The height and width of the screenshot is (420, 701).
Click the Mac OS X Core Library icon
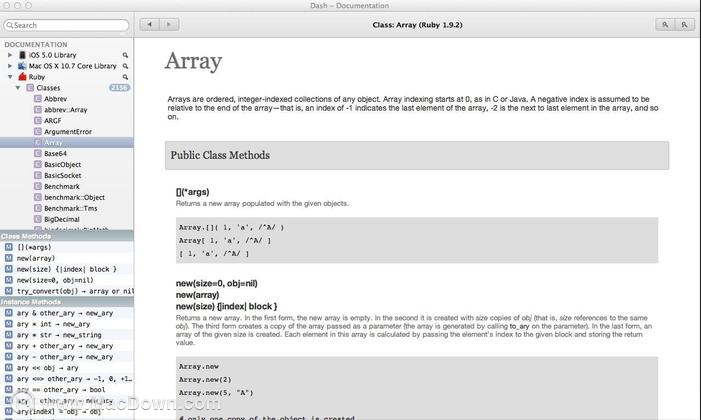22,66
